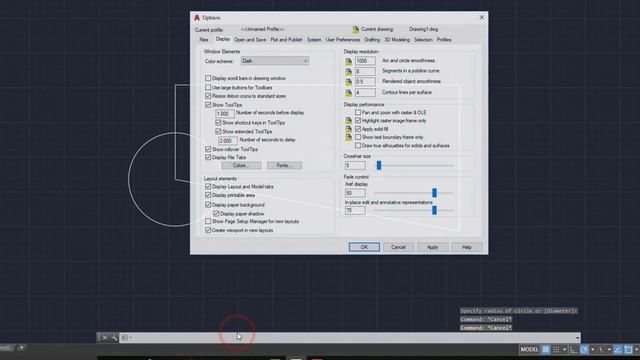
Task: Toggle ortho mode icon in status bar
Action: tap(573, 349)
